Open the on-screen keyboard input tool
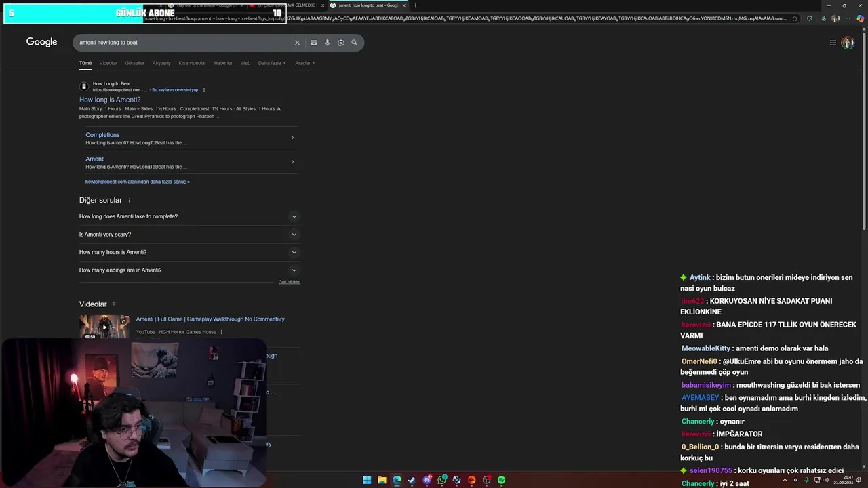Screen dimensions: 868x488 coord(314,43)
